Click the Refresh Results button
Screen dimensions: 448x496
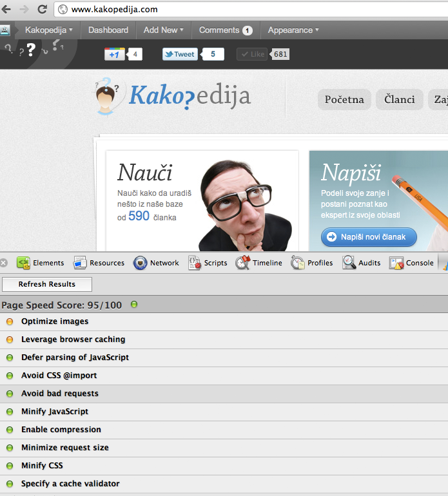[x=47, y=284]
